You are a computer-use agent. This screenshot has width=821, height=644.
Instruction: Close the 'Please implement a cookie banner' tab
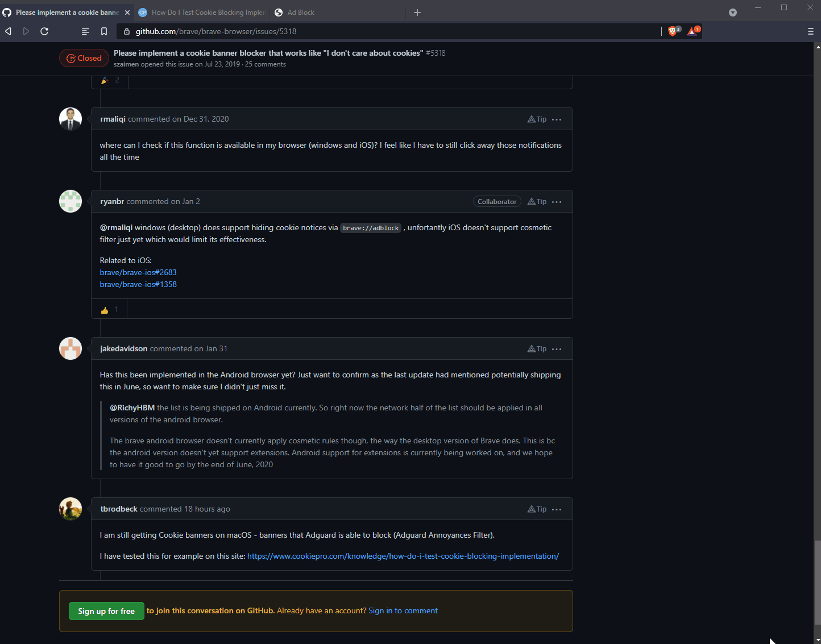tap(127, 13)
